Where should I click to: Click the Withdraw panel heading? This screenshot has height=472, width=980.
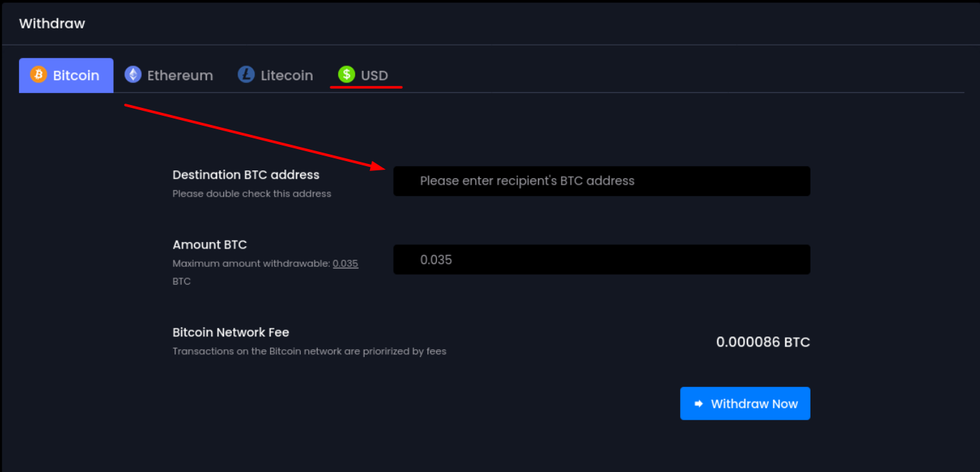point(52,23)
